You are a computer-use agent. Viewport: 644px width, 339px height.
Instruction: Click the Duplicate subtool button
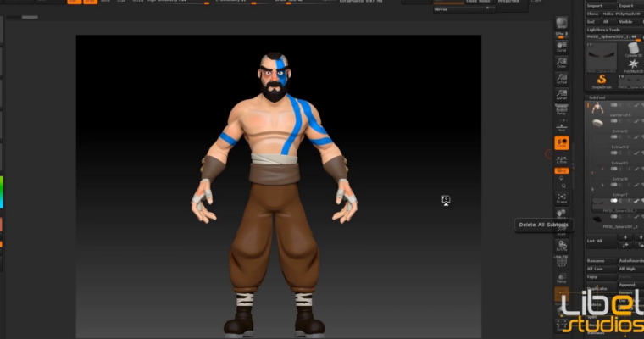click(x=602, y=288)
